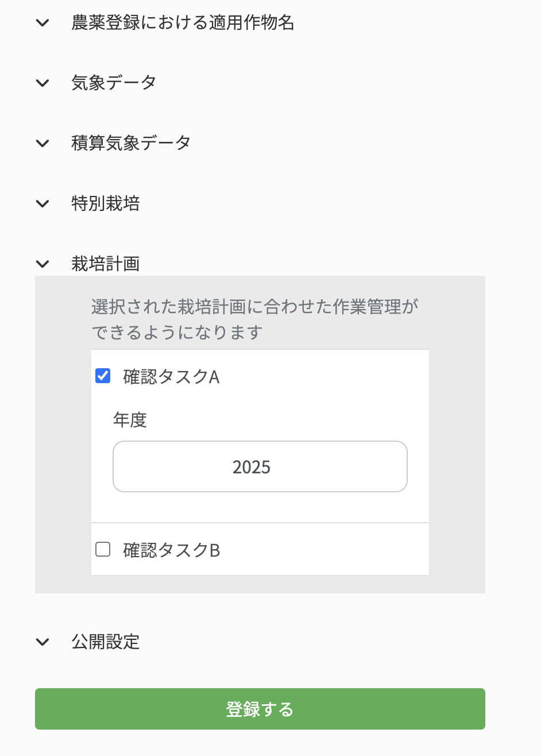Click the 確認タスクB label text
Viewport: 541px width, 756px height.
[x=171, y=550]
